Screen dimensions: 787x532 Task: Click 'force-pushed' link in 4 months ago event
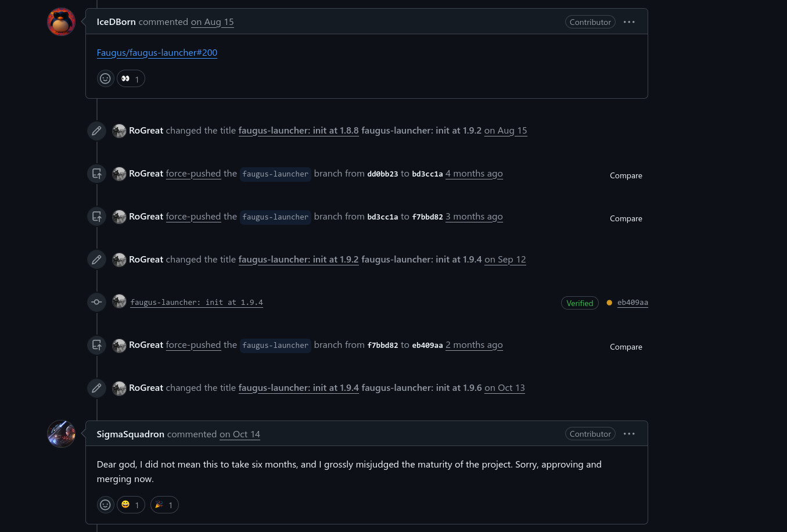click(x=193, y=174)
